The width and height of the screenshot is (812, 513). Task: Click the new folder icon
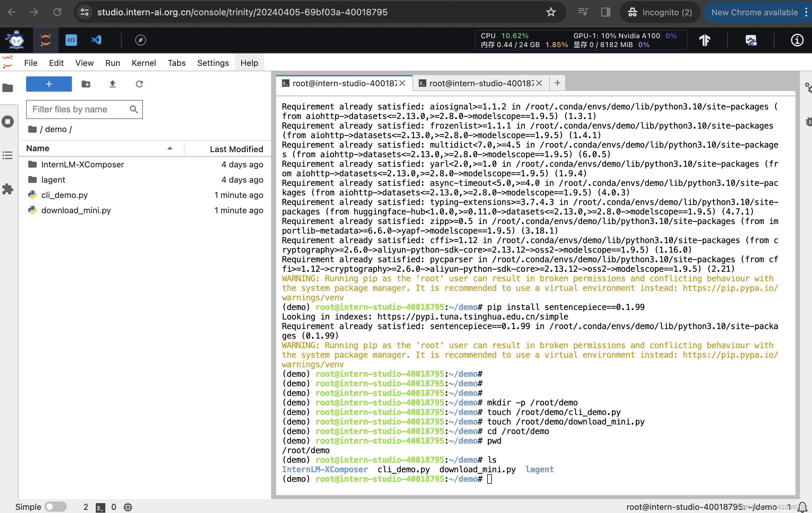[x=86, y=84]
